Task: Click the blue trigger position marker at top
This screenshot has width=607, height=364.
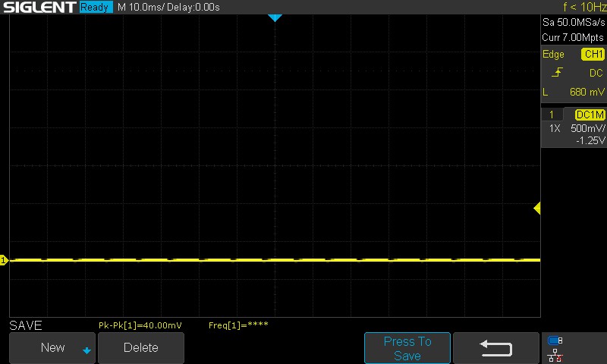Action: tap(275, 17)
